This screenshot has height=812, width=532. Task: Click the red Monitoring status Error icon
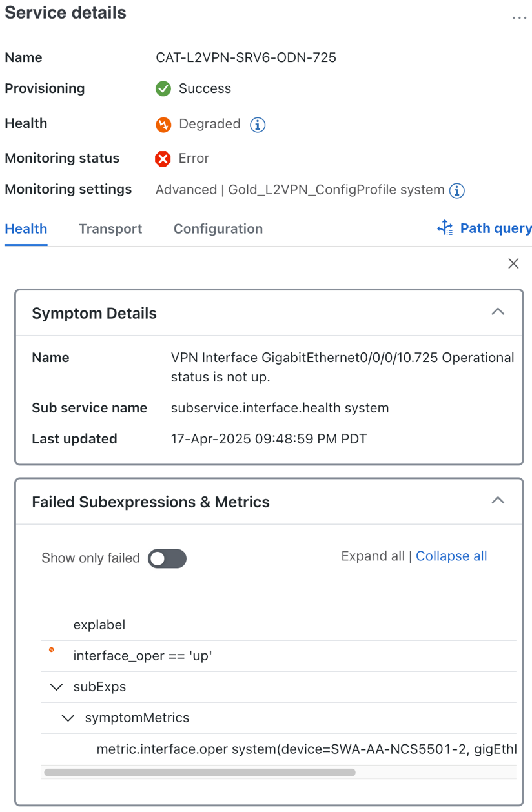click(163, 159)
